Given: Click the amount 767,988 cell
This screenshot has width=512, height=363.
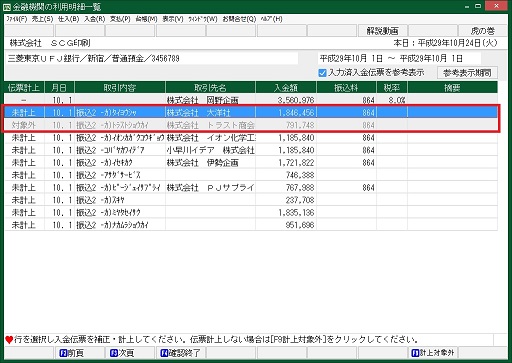Looking at the screenshot, I should [x=286, y=188].
